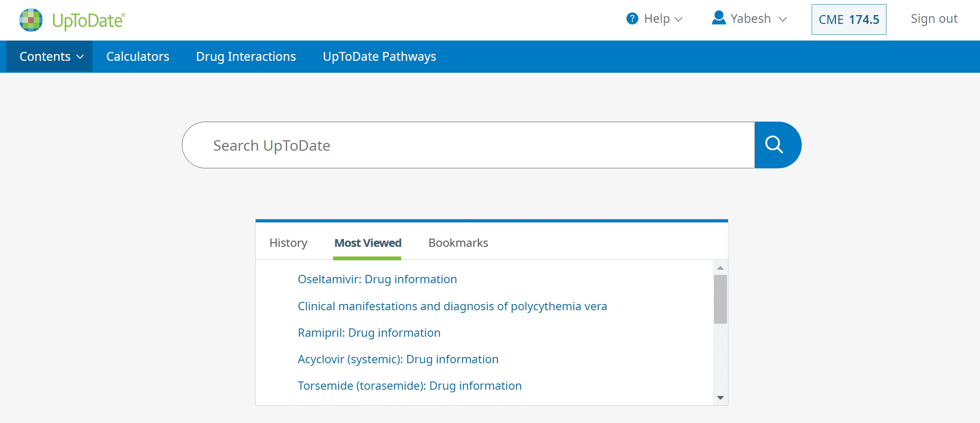Click the Sign out link
Image resolution: width=980 pixels, height=423 pixels.
click(x=934, y=19)
